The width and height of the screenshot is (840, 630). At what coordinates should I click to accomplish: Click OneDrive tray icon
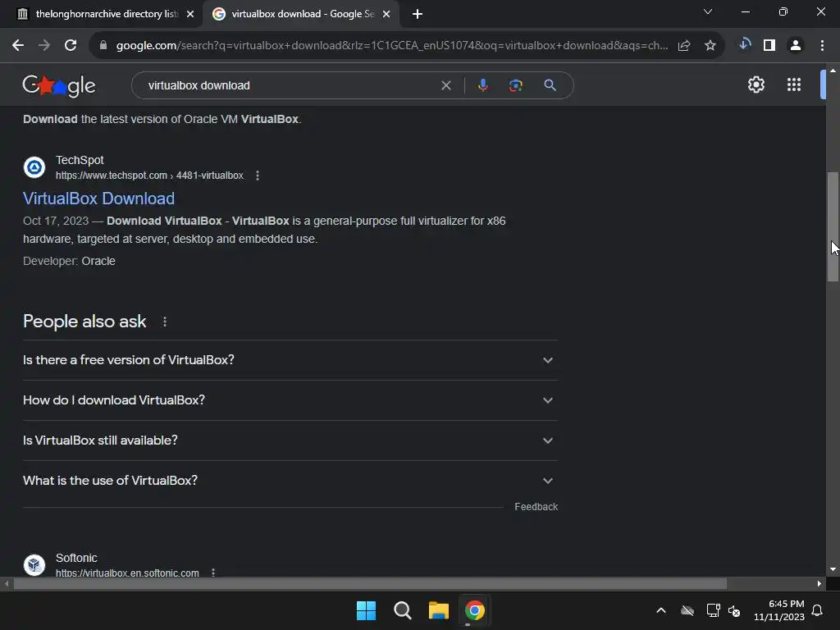point(687,610)
